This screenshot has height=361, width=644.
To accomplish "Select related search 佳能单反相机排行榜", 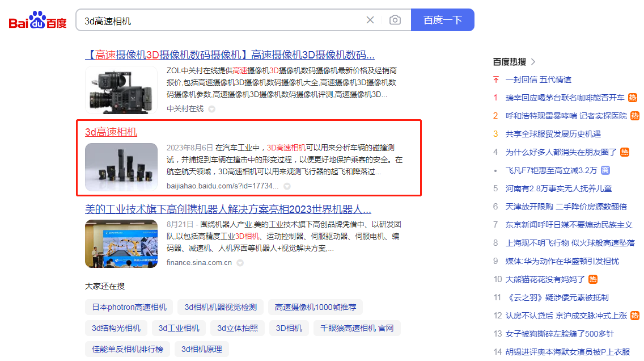I will [128, 349].
